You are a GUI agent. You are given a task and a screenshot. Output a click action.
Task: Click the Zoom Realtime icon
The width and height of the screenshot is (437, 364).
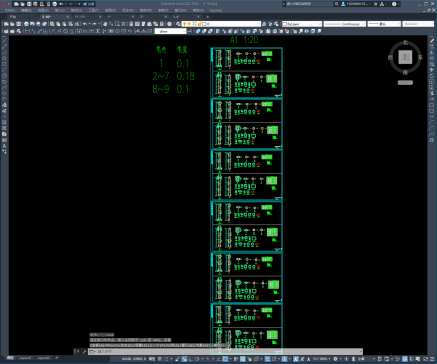pos(111,24)
